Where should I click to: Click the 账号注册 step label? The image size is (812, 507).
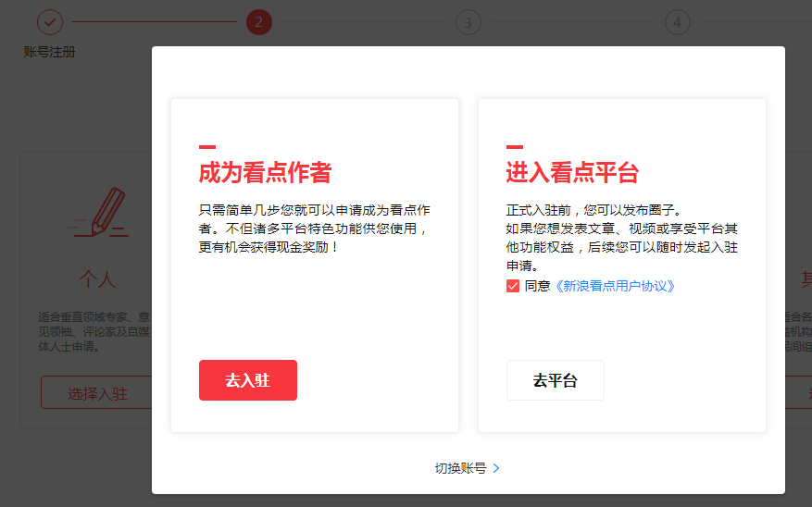click(x=50, y=52)
